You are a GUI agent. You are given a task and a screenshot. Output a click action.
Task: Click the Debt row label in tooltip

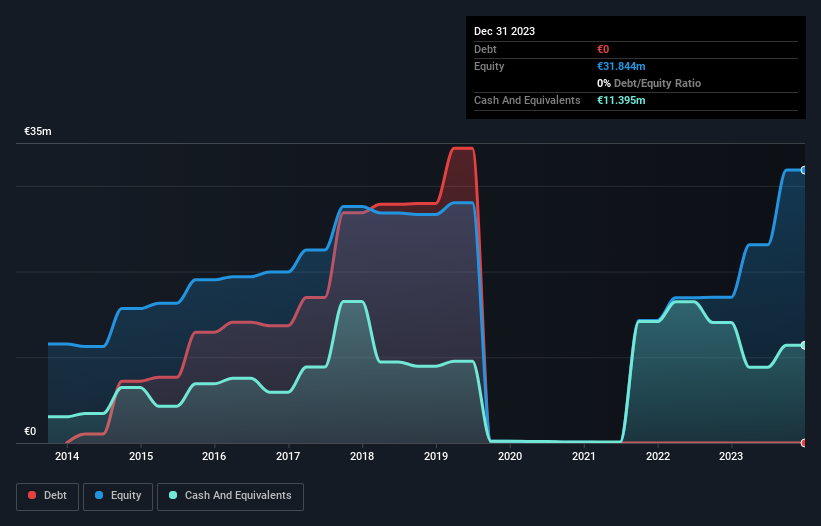tap(485, 49)
